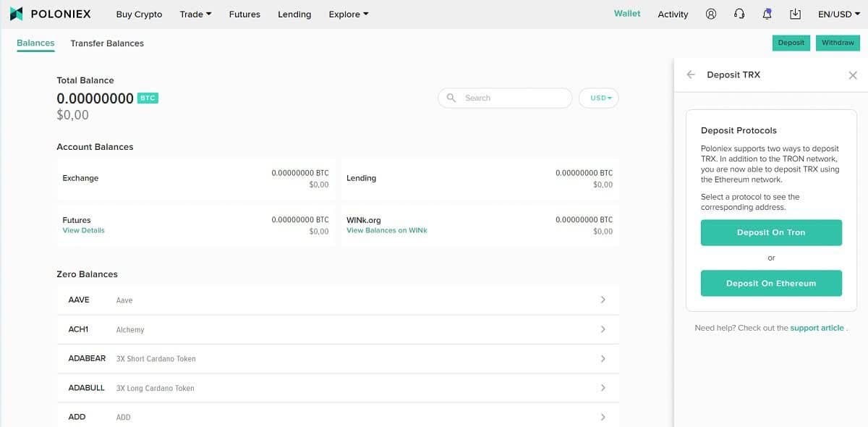This screenshot has height=427, width=868.
Task: Click the ADD ticker text
Action: [77, 417]
